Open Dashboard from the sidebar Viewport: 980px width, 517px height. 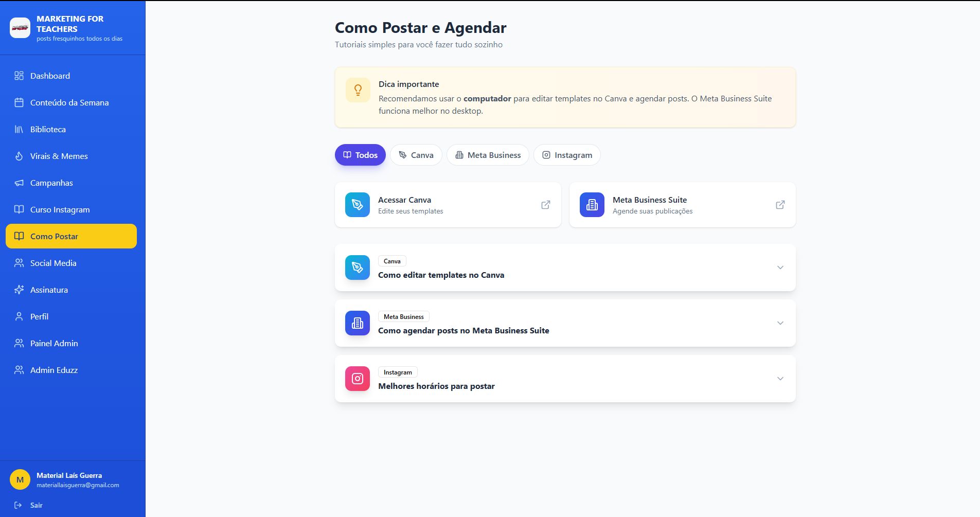(x=71, y=76)
